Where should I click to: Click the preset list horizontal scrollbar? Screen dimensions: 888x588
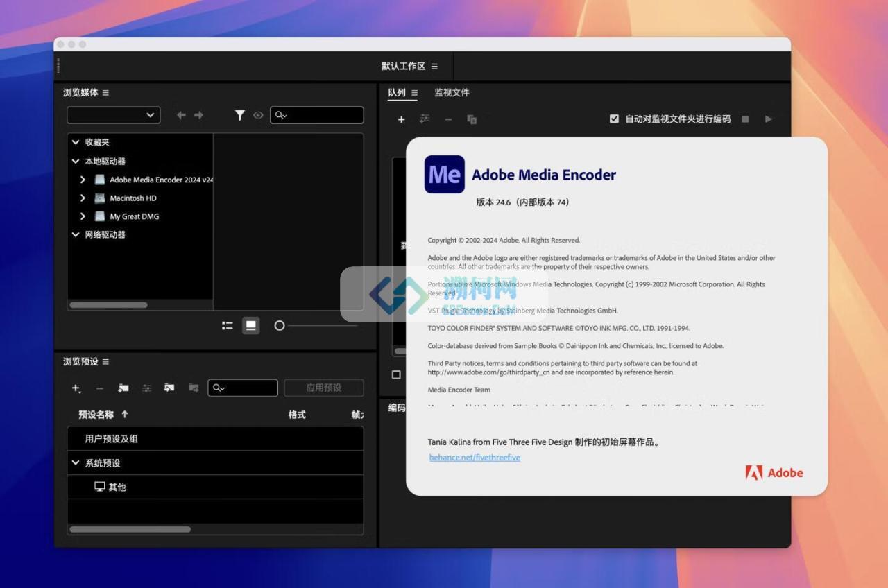point(130,530)
